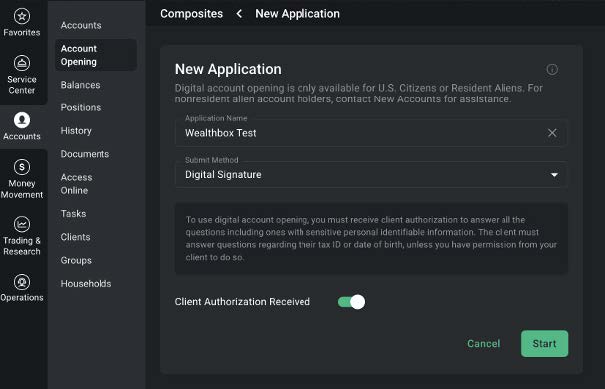Open the Clients section
Viewport: 605px width, 389px height.
(75, 237)
